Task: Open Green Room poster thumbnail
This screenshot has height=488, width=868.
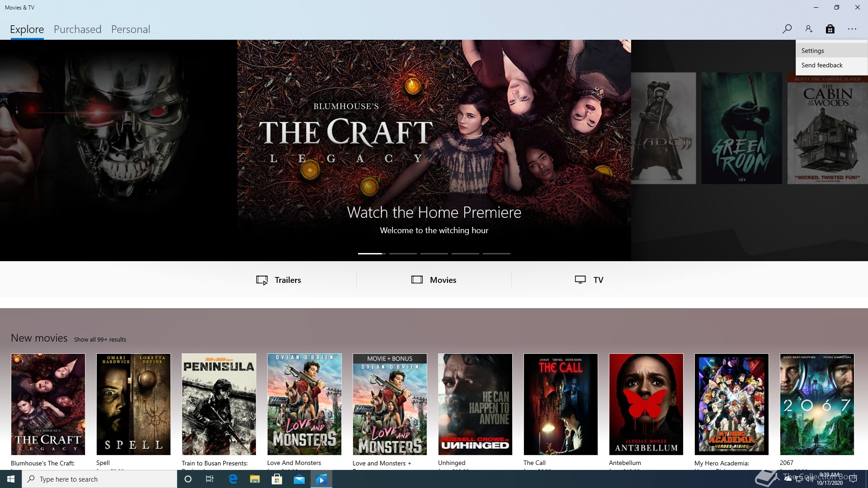Action: tap(741, 128)
